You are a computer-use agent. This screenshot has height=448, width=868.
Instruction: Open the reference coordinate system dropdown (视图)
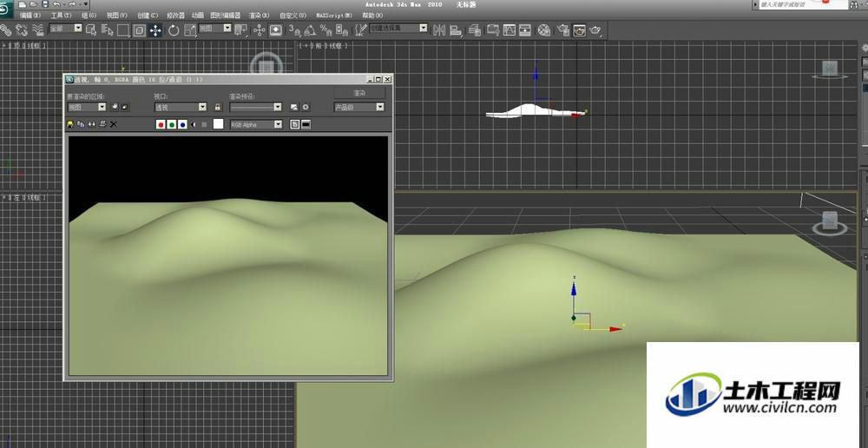[214, 28]
